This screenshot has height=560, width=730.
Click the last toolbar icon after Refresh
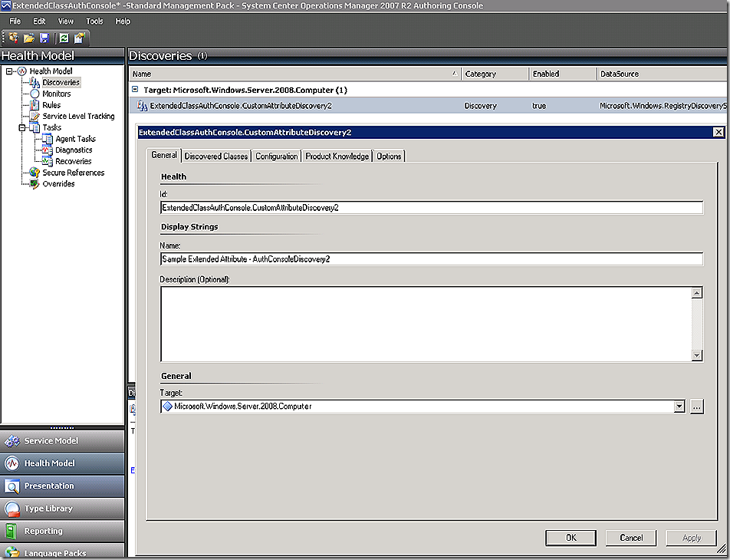[x=80, y=38]
